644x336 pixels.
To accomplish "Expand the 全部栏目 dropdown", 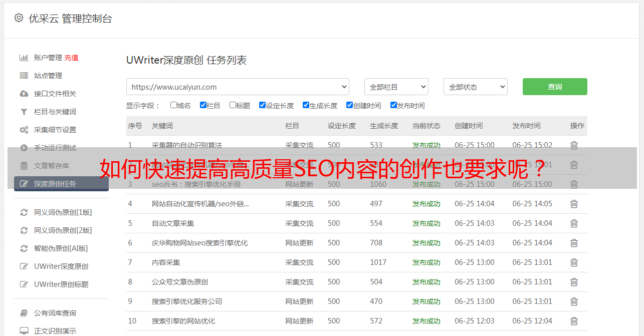I will [396, 87].
